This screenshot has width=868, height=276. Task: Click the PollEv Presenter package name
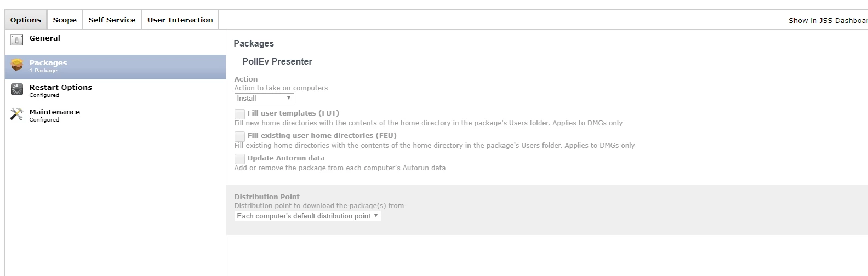[277, 61]
